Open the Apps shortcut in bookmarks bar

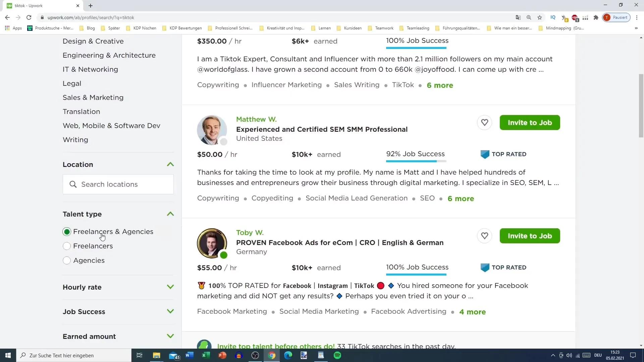point(13,28)
